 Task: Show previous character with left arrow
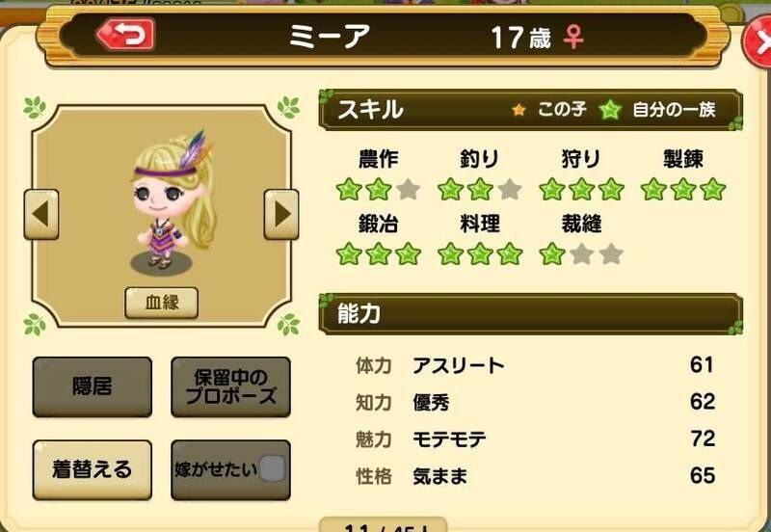tap(41, 214)
